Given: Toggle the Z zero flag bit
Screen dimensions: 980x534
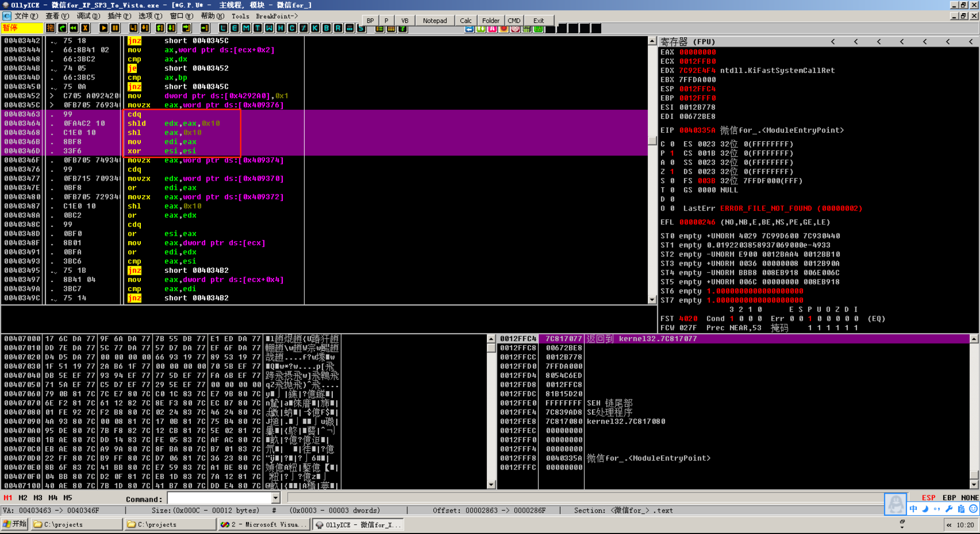Looking at the screenshot, I should point(672,172).
